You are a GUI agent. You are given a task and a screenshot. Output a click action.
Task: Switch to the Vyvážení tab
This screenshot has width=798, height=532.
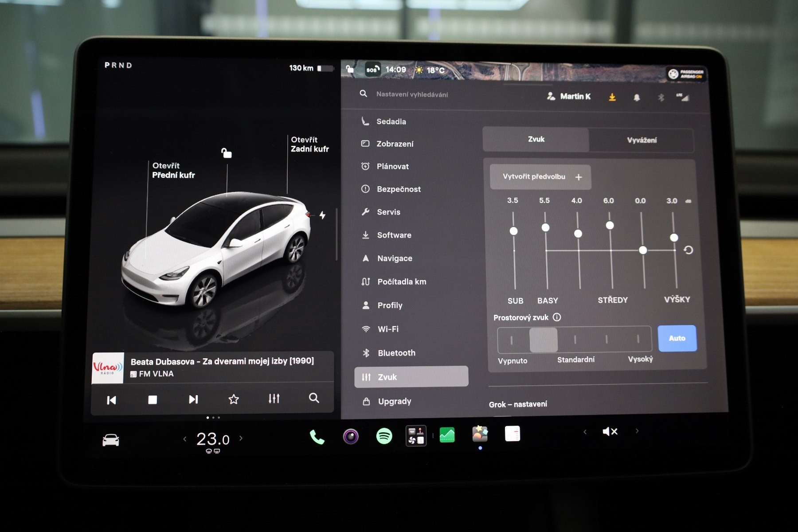(642, 140)
